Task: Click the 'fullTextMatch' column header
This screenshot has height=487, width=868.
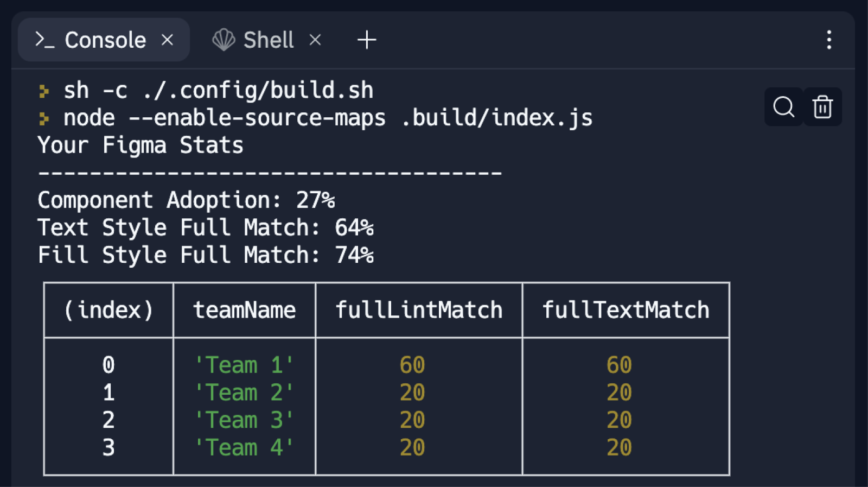Action: 626,310
